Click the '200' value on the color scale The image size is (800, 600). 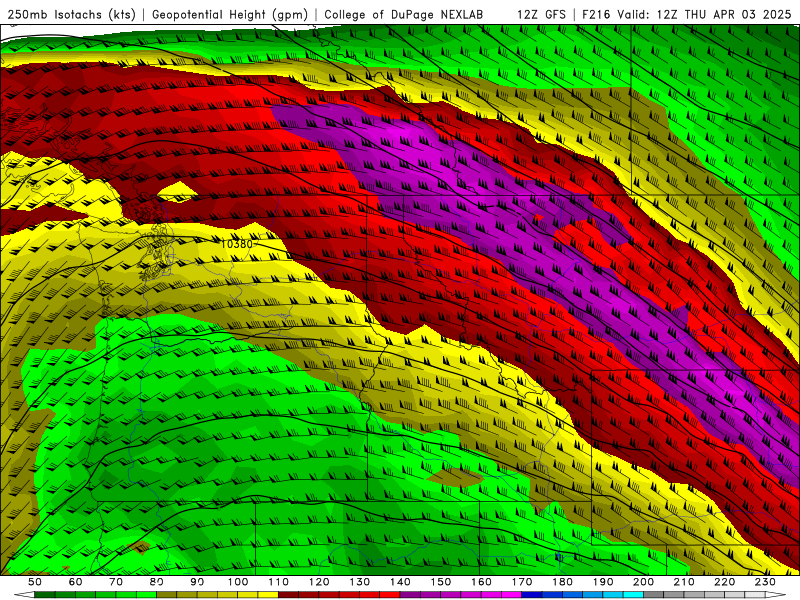coord(643,582)
